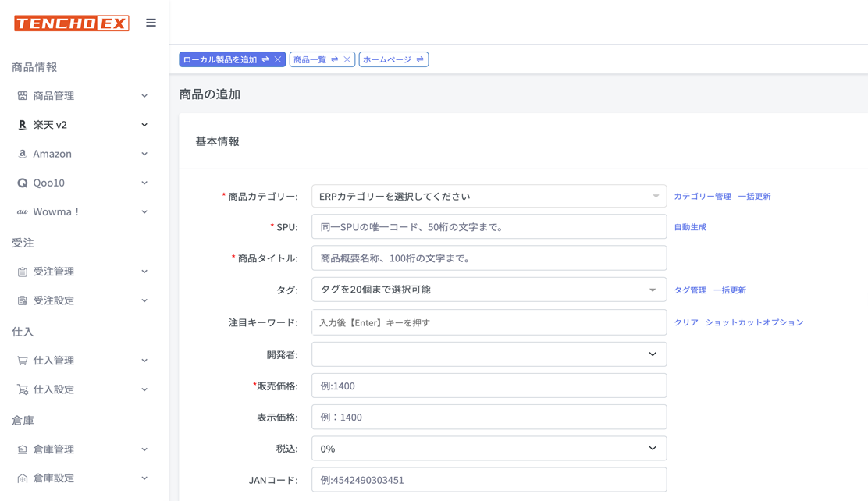
Task: Expand the 仕入管理 sidebar menu
Action: point(144,361)
